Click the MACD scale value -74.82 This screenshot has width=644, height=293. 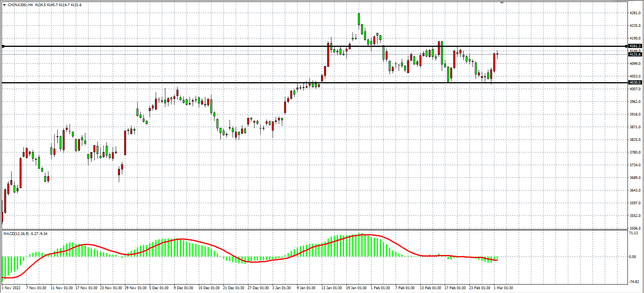[x=634, y=281]
